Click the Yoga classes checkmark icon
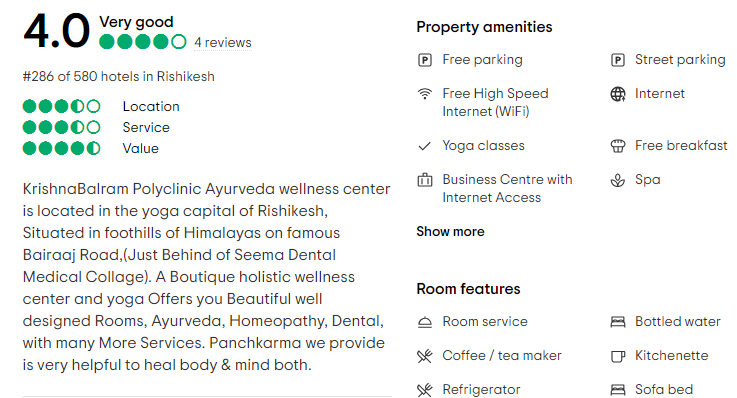The width and height of the screenshot is (737, 398). click(x=424, y=146)
